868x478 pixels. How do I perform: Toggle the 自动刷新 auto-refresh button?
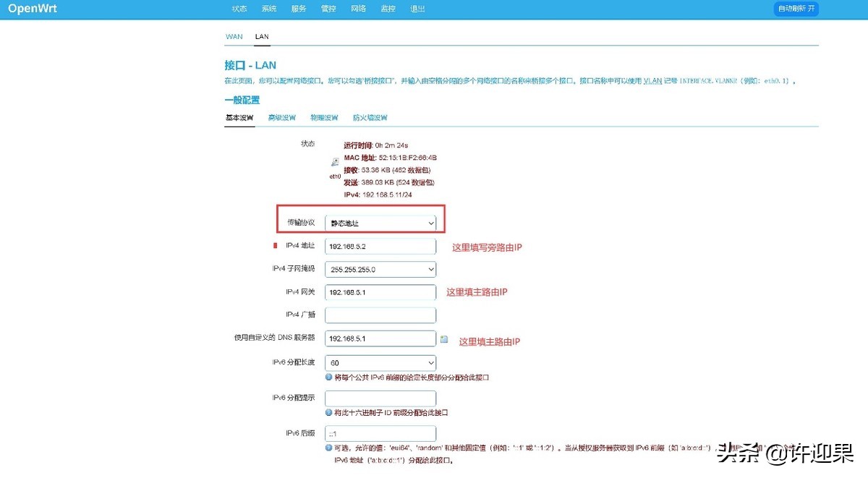pyautogui.click(x=795, y=9)
